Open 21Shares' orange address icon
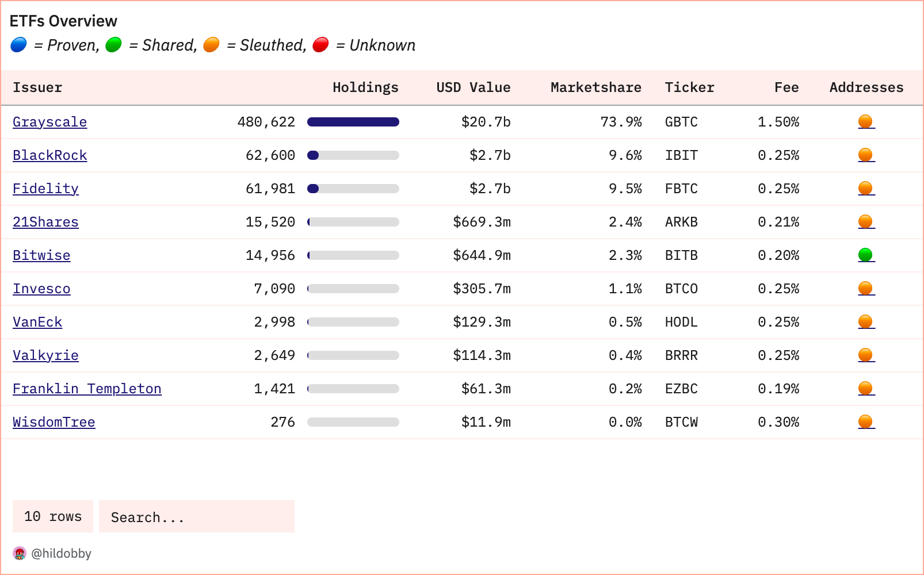924x575 pixels. (866, 222)
